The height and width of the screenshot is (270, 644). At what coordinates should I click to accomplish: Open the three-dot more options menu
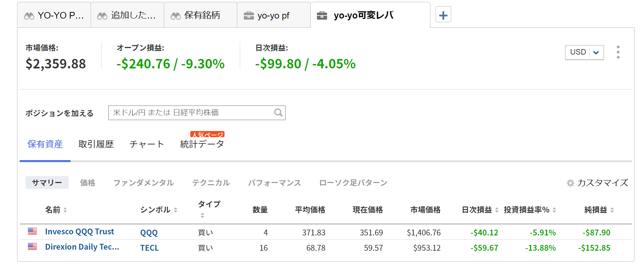pos(618,52)
